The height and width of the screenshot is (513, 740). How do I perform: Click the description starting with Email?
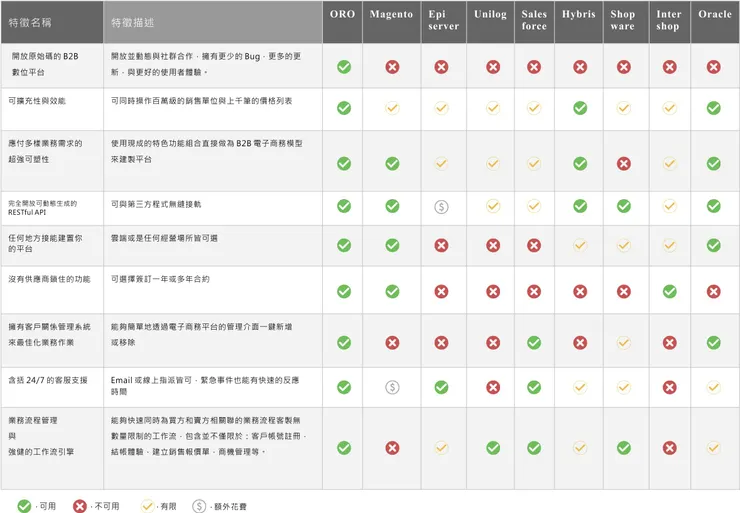pyautogui.click(x=205, y=386)
